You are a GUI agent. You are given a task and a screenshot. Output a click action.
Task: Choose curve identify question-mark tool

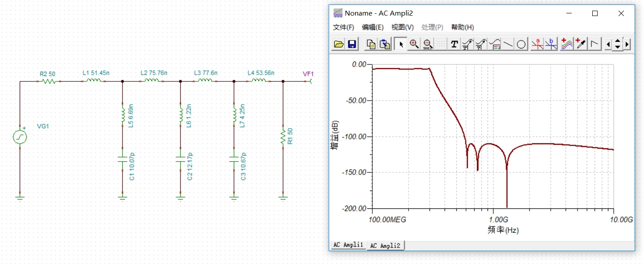[481, 44]
